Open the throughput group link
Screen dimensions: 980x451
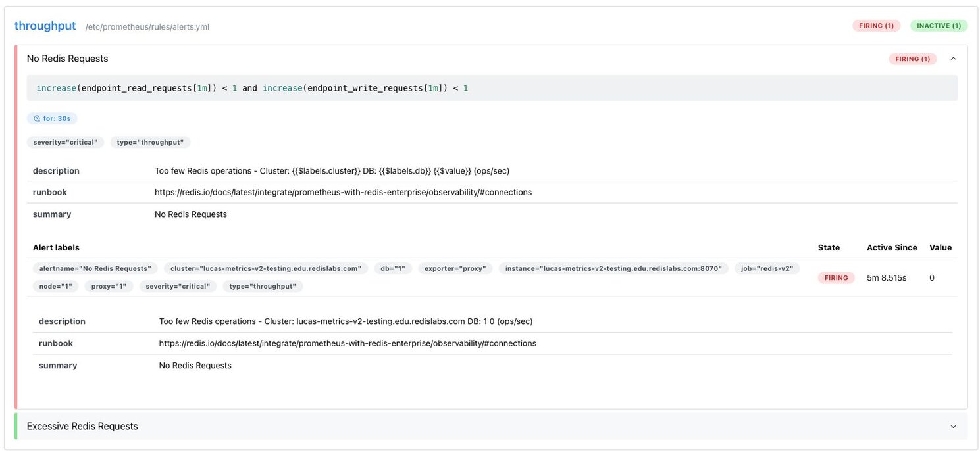pyautogui.click(x=45, y=26)
